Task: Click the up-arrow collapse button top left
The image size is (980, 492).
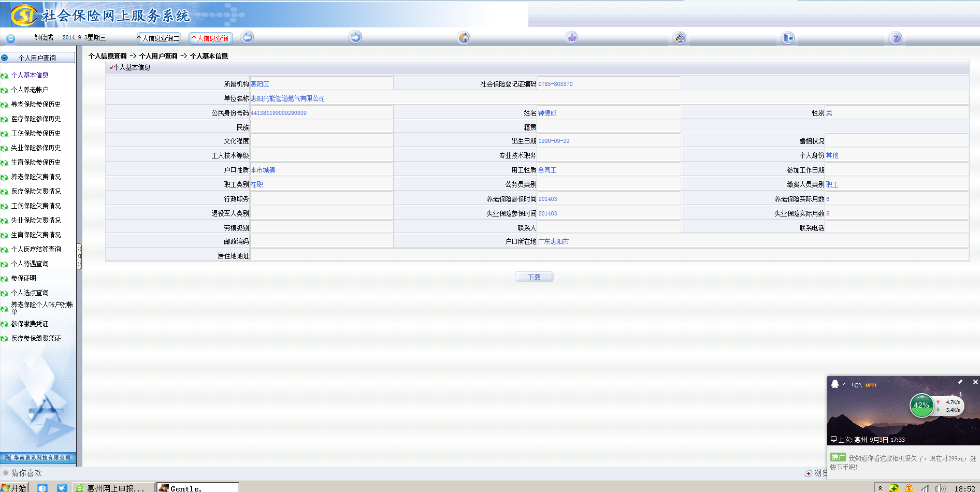Action: [x=10, y=38]
